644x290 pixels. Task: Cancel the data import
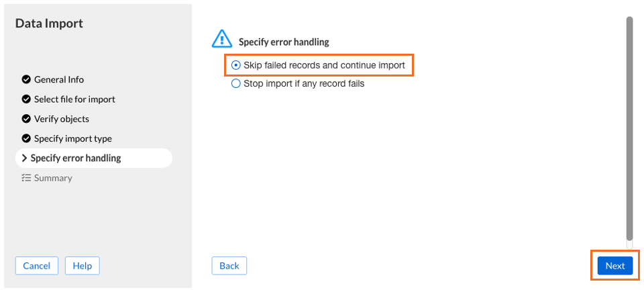coord(36,266)
